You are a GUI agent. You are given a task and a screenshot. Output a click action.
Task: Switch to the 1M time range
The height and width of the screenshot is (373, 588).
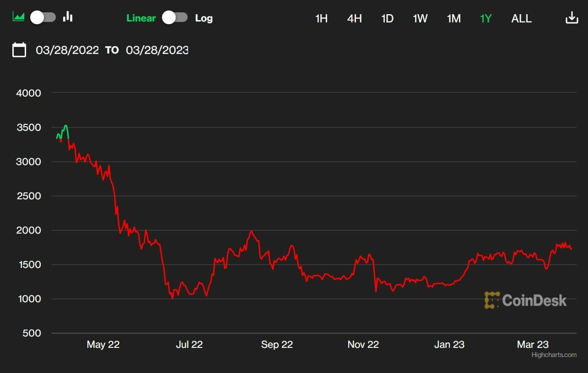(454, 19)
